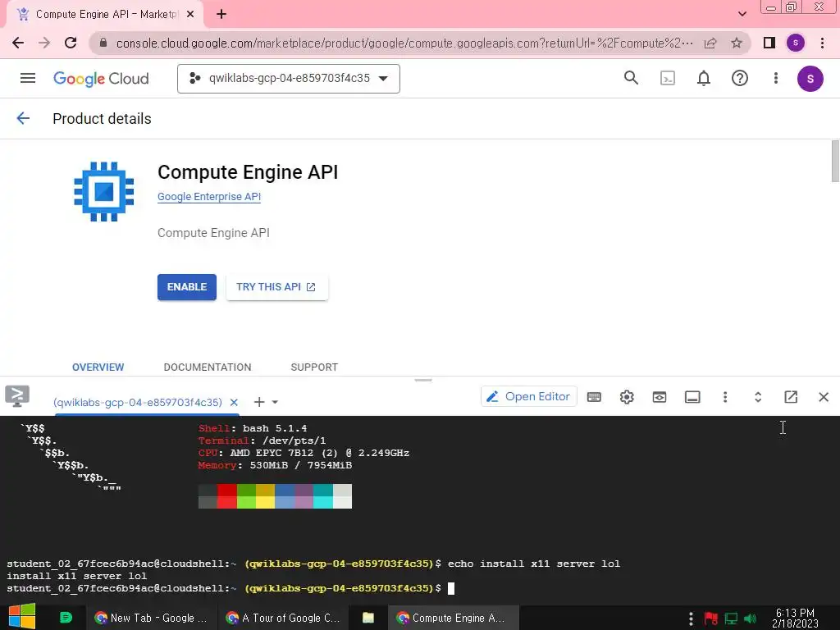Click the Compute Engine API chip logo
Image resolution: width=840 pixels, height=630 pixels.
[104, 191]
